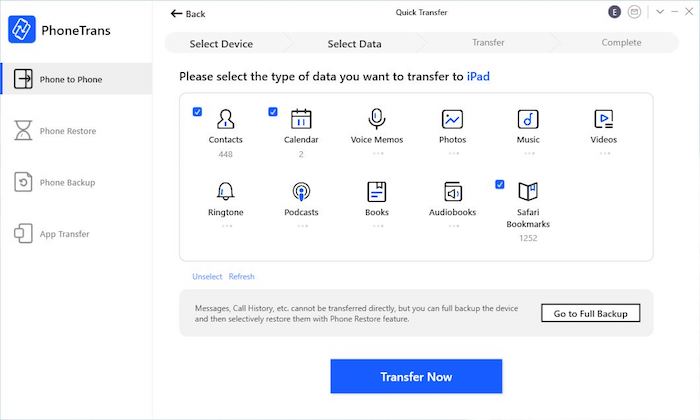Toggle the Safari Bookmarks checkbox

click(x=499, y=185)
